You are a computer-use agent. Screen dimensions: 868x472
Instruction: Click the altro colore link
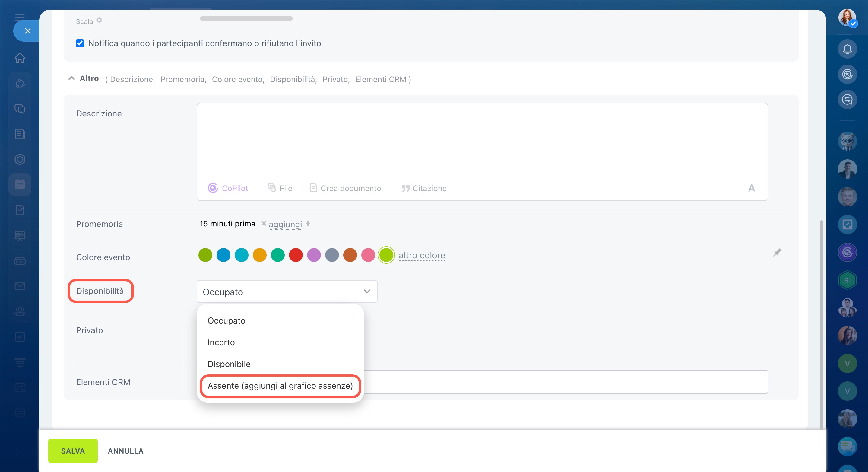click(422, 255)
